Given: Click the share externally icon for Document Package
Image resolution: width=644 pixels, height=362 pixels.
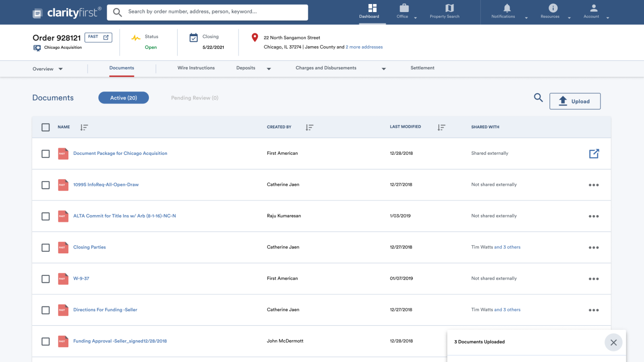Looking at the screenshot, I should (594, 153).
